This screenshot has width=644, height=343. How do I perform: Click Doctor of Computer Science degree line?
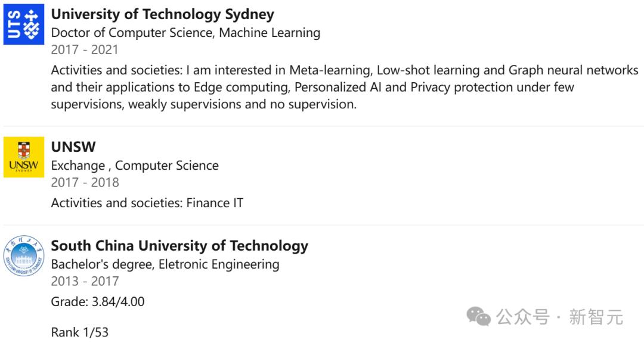pos(185,33)
